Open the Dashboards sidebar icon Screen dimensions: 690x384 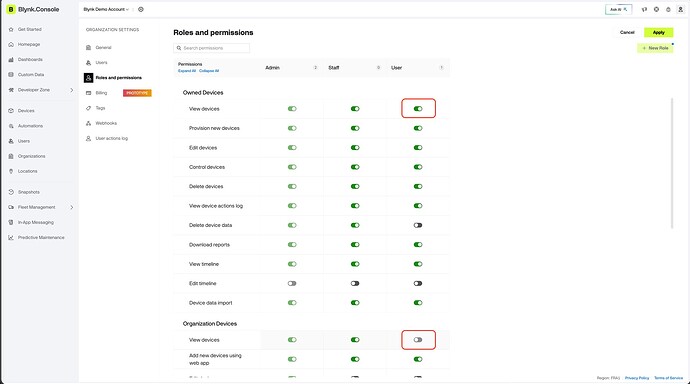point(11,59)
